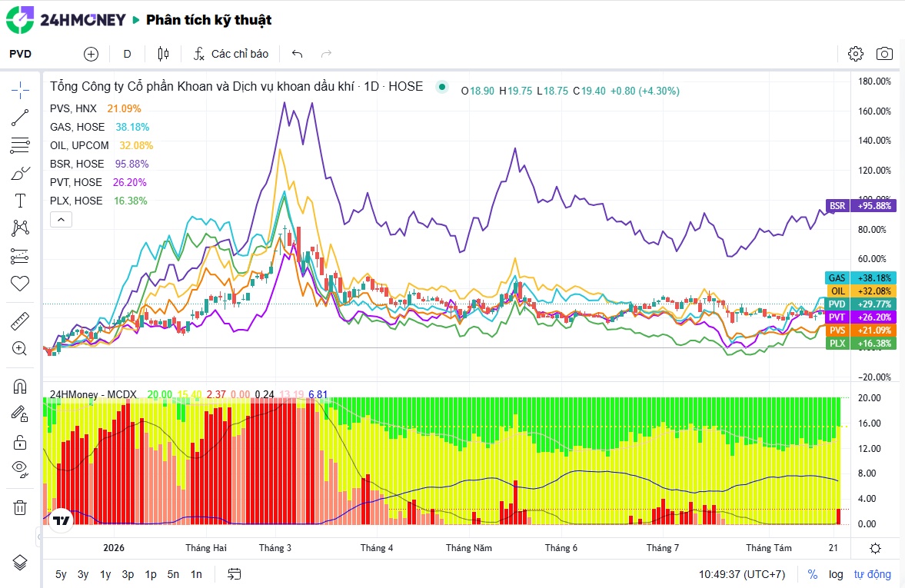Collapse the comparison symbols legend

tap(62, 219)
